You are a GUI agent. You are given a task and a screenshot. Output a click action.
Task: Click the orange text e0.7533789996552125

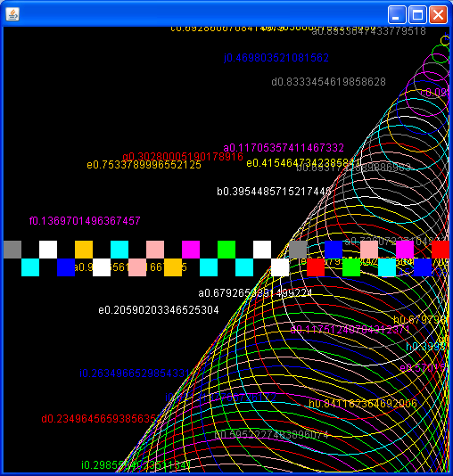(144, 165)
